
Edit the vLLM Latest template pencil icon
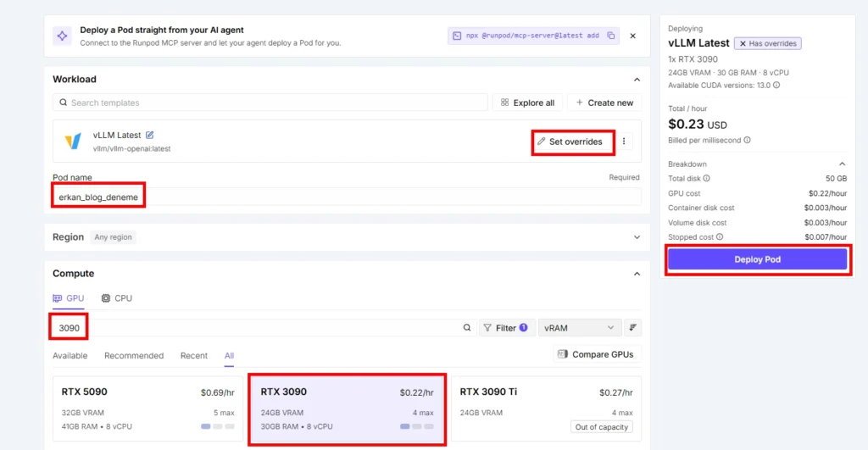point(149,135)
